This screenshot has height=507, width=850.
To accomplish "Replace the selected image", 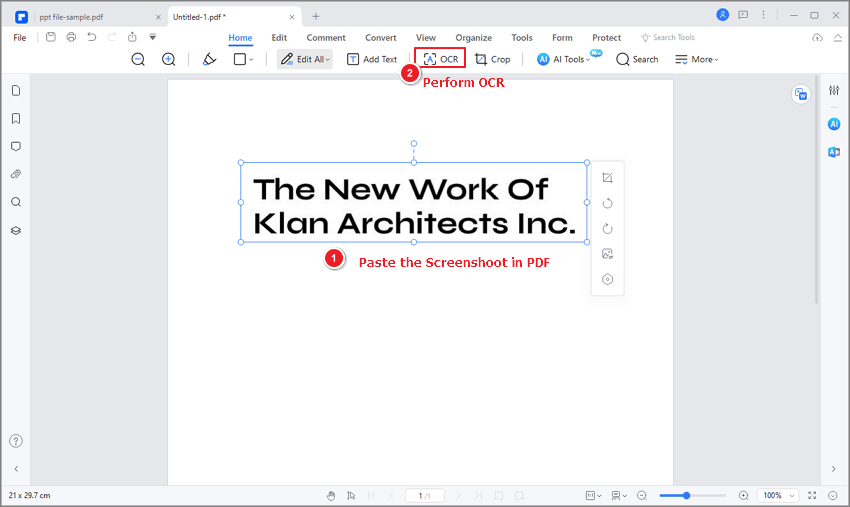I will [607, 254].
